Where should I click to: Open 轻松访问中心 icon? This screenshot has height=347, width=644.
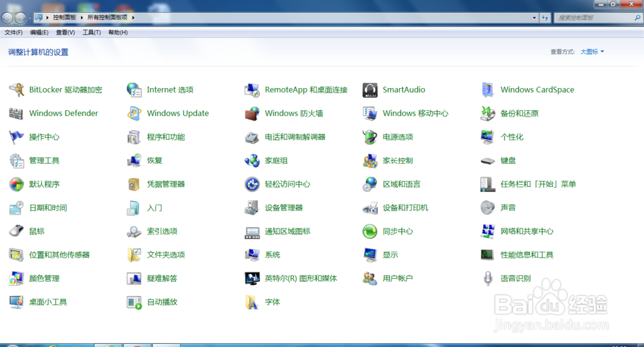tap(252, 184)
